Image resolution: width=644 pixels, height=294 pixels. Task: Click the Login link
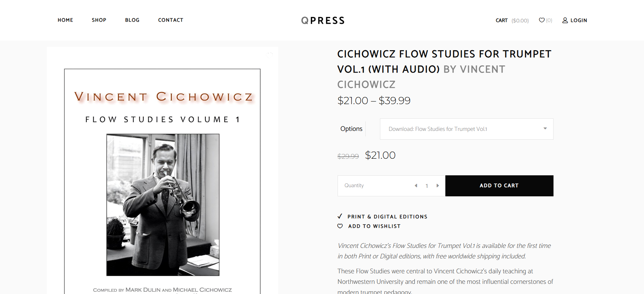coord(579,20)
